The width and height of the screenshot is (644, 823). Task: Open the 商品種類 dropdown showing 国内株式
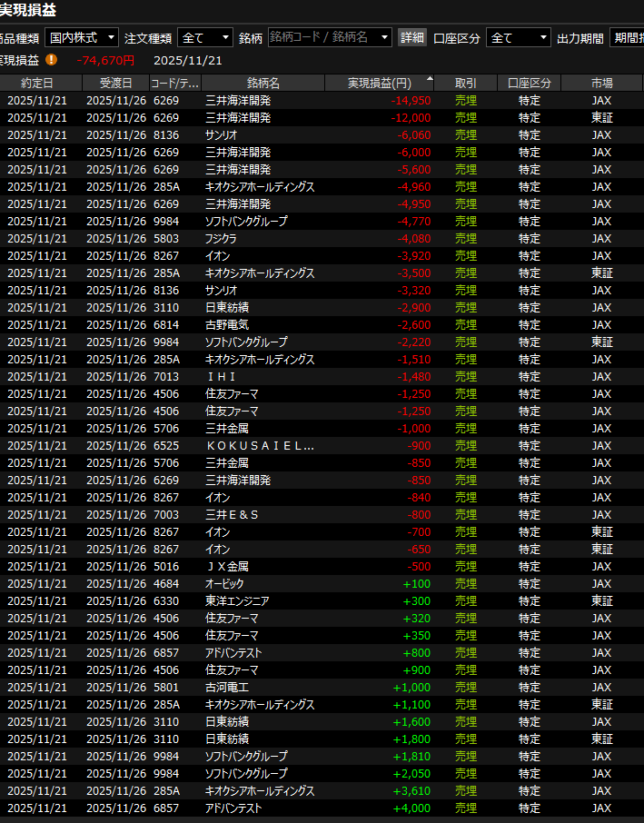coord(82,37)
